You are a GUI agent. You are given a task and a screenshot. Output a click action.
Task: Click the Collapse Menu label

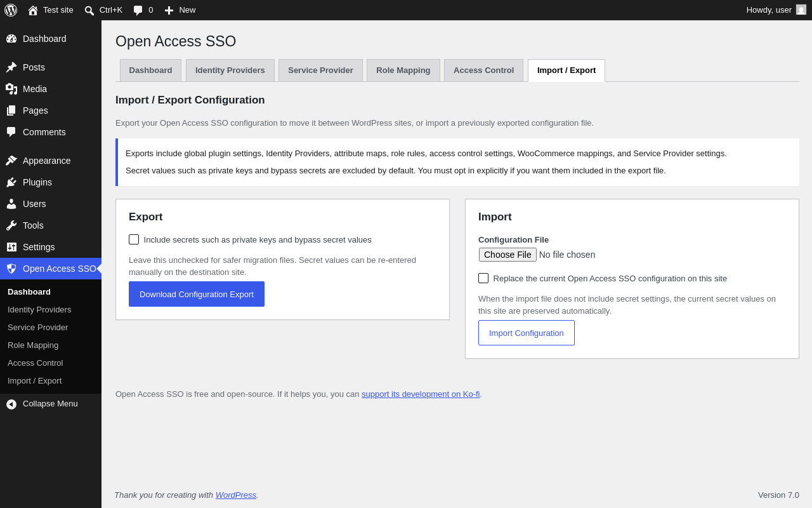50,404
